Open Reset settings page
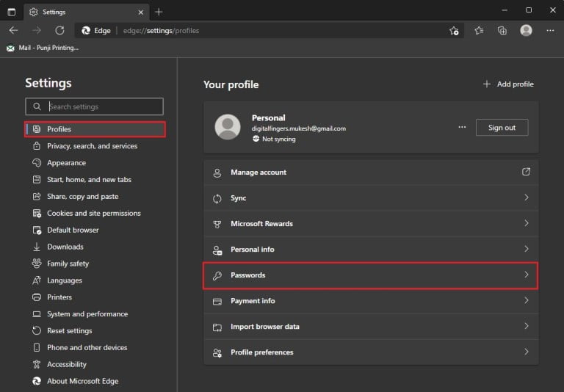The width and height of the screenshot is (564, 392). 62,331
